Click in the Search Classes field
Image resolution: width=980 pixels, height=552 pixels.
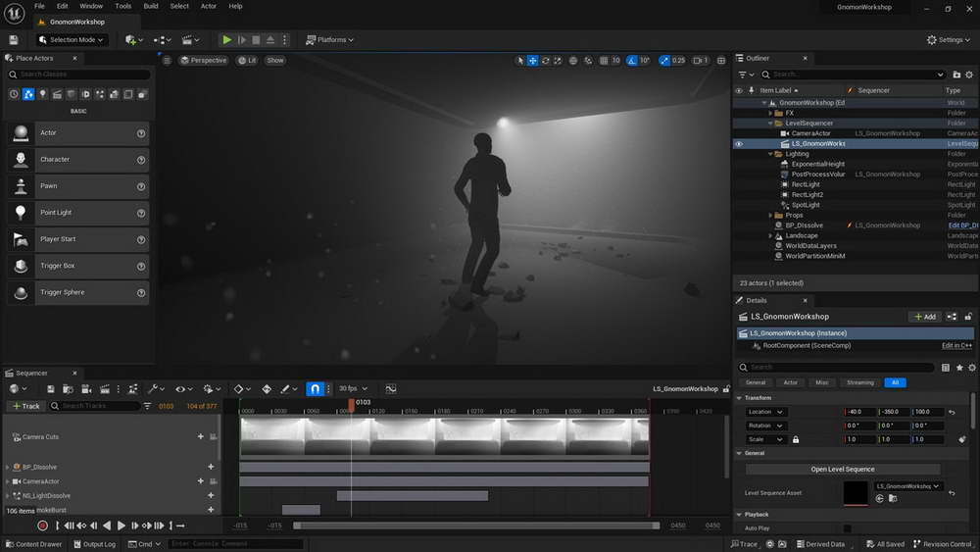(x=78, y=75)
